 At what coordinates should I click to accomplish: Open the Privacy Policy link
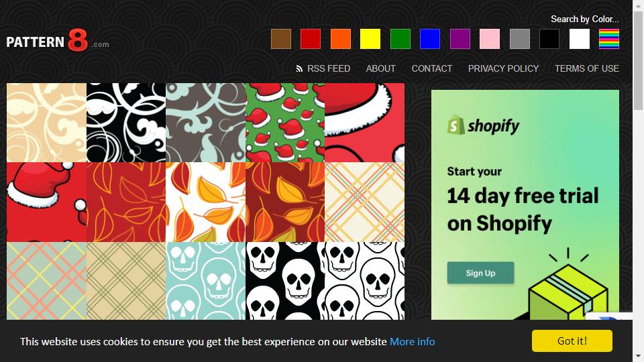[x=503, y=68]
